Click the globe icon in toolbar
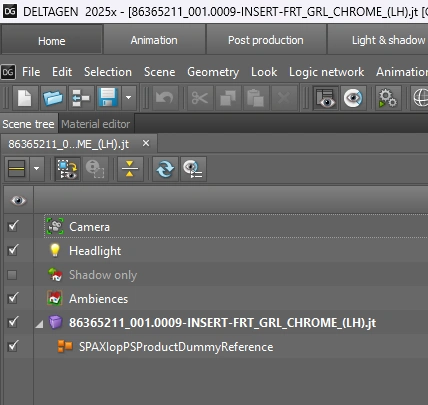 pyautogui.click(x=420, y=98)
